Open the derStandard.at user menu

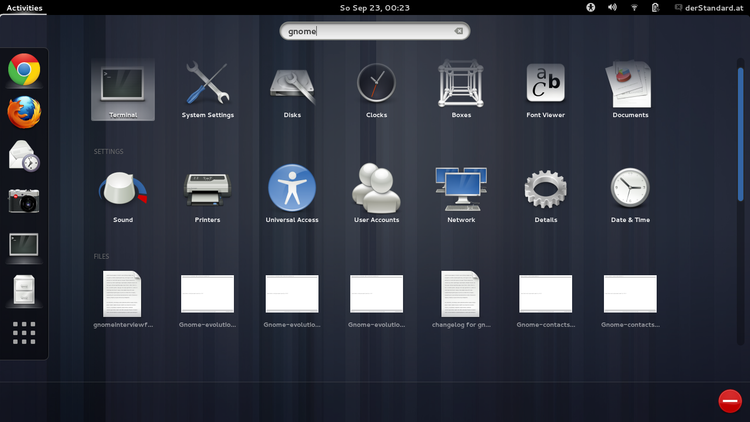pyautogui.click(x=714, y=7)
